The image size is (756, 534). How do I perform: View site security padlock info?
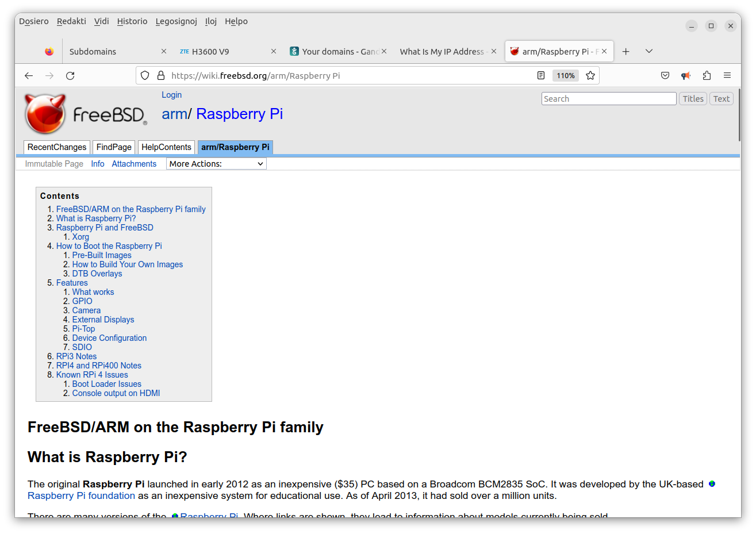pos(161,75)
